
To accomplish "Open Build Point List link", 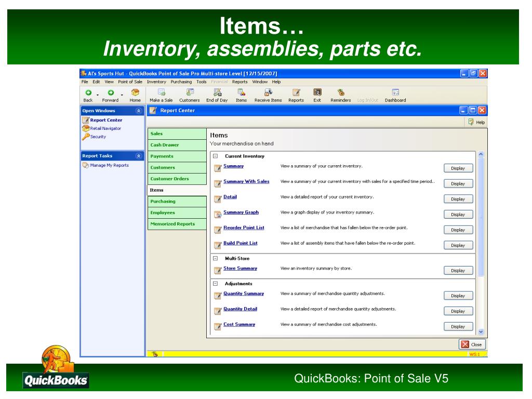I will click(x=240, y=243).
